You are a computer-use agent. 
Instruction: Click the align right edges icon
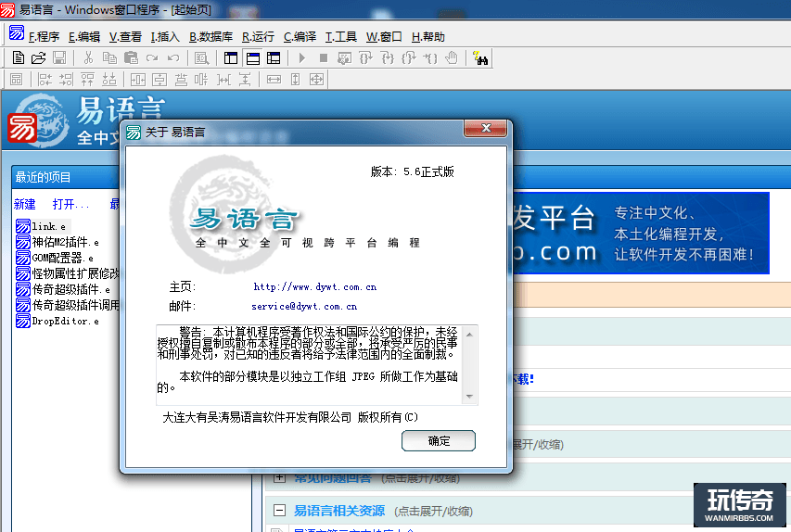click(66, 79)
